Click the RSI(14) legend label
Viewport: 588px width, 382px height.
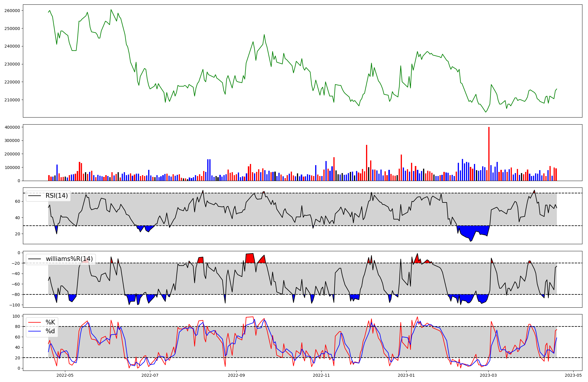tap(56, 196)
